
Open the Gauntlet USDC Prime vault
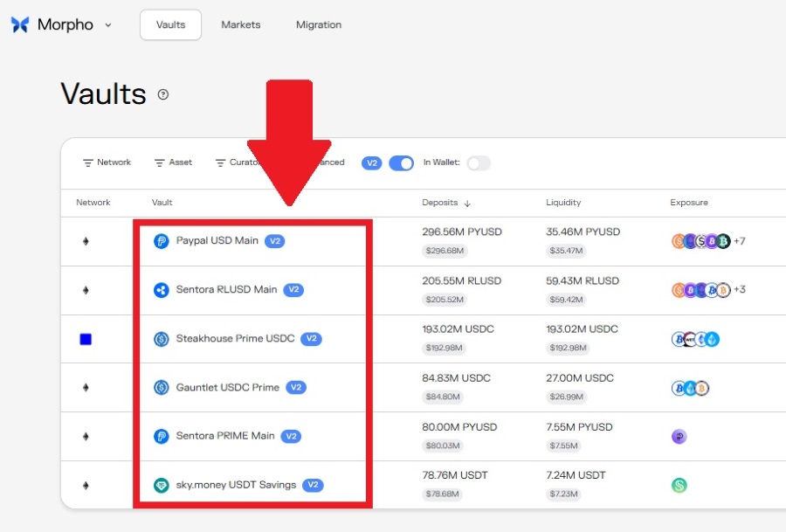pyautogui.click(x=228, y=387)
